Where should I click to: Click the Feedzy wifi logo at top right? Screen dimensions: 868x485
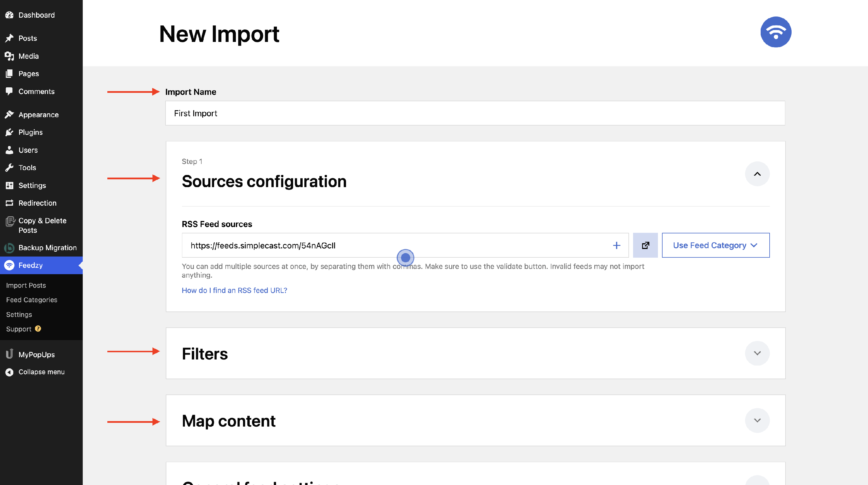point(775,32)
